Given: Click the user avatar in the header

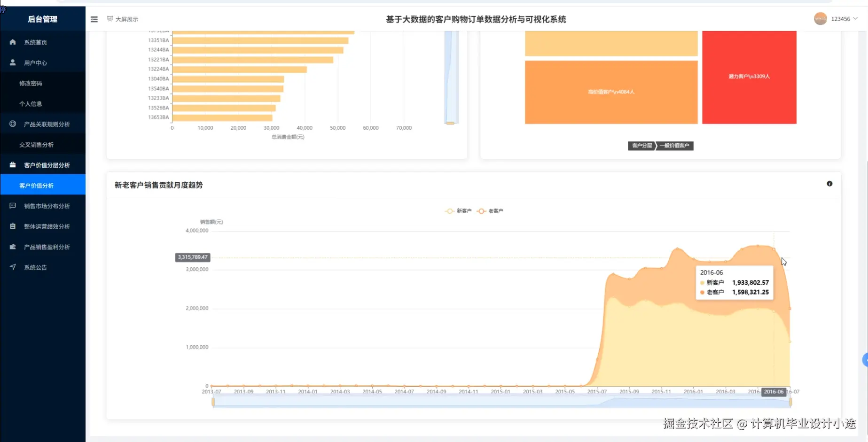Looking at the screenshot, I should 821,19.
